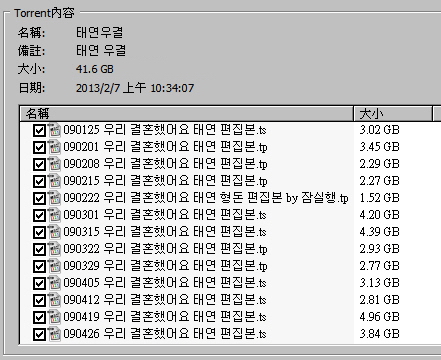Viewport: 441px width, 360px height.
Task: Select file name starting with 090215
Action: click(x=165, y=181)
